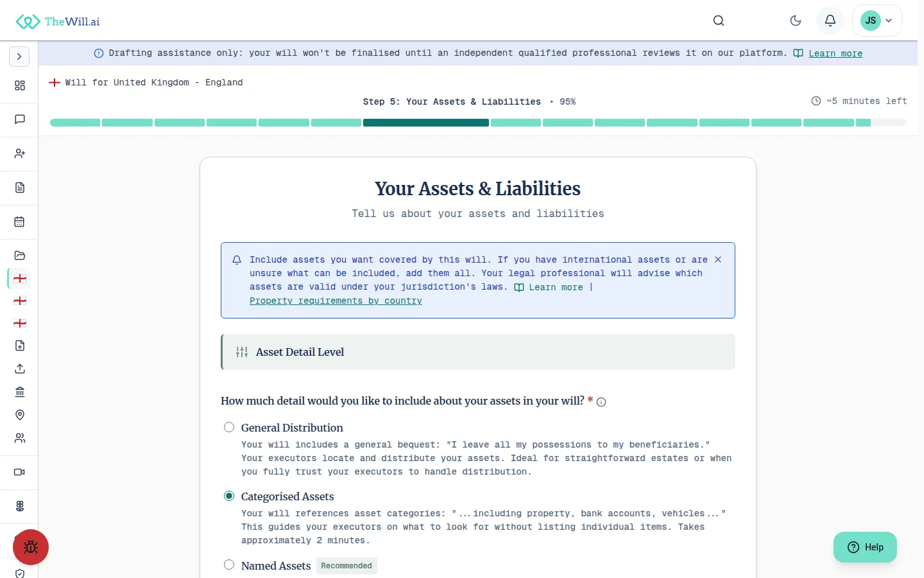Open the document text icon in sidebar

20,188
